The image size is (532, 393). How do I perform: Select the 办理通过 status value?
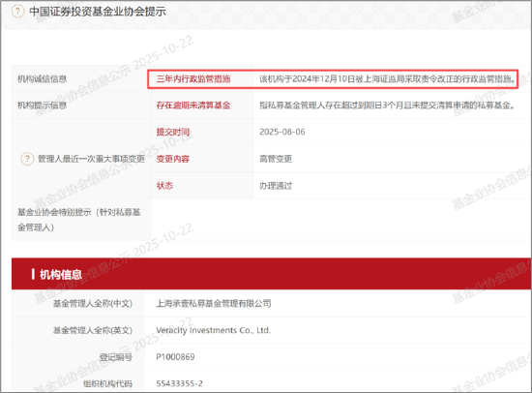276,186
